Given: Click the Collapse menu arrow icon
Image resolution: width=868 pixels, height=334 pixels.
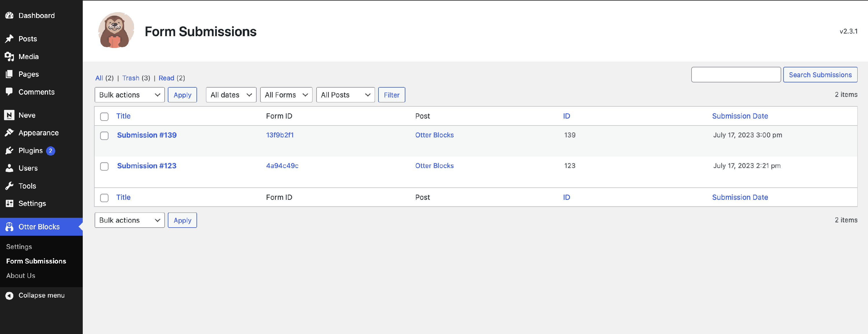Looking at the screenshot, I should click(x=10, y=295).
